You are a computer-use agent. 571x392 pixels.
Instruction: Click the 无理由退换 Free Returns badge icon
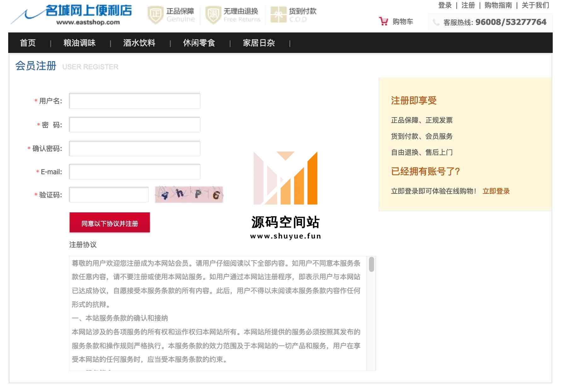pos(213,15)
